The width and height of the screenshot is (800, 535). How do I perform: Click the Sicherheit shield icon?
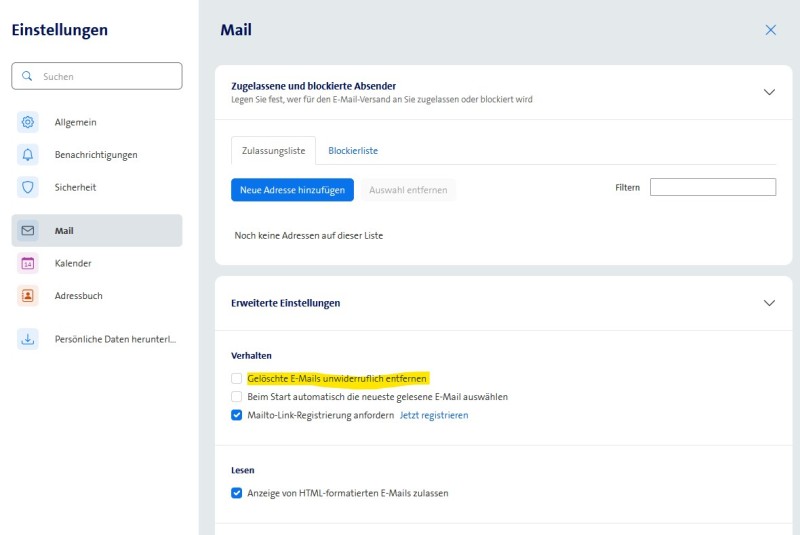pyautogui.click(x=28, y=187)
